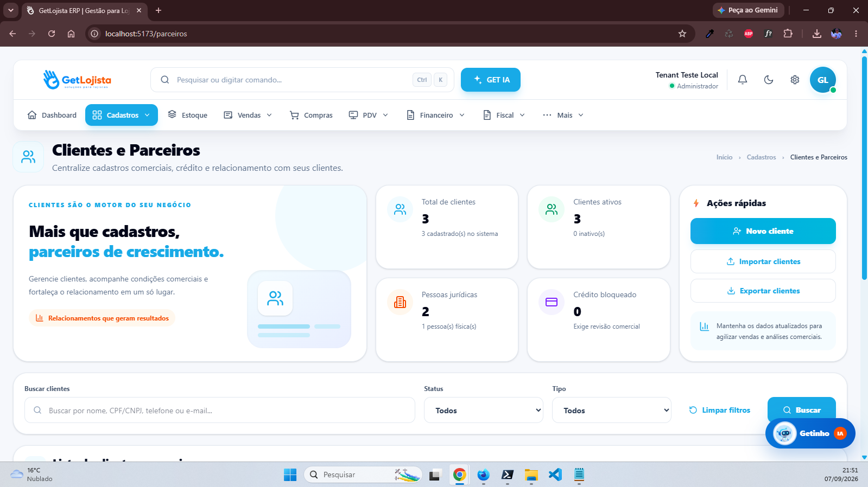
Task: Open the Dashboard menu item
Action: tap(52, 115)
